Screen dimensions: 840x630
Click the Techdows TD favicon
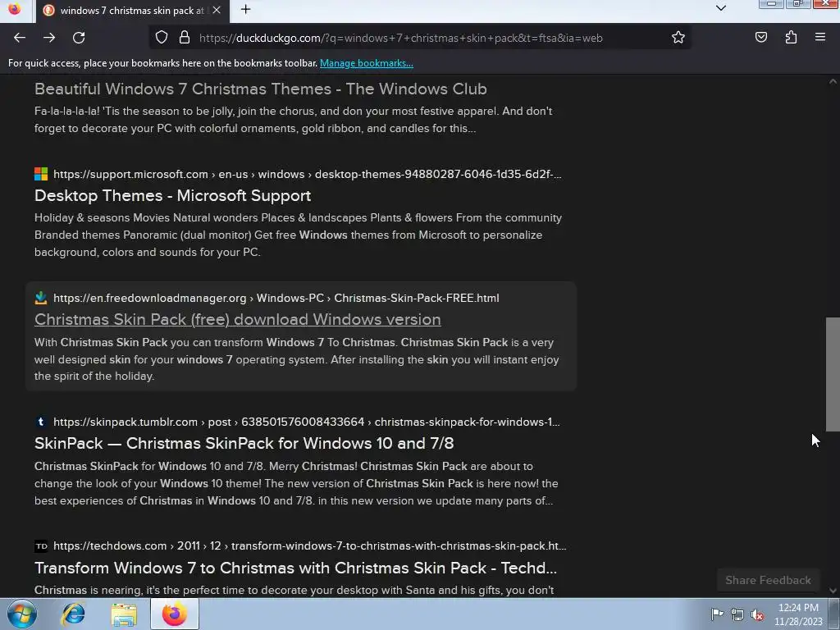pos(41,546)
